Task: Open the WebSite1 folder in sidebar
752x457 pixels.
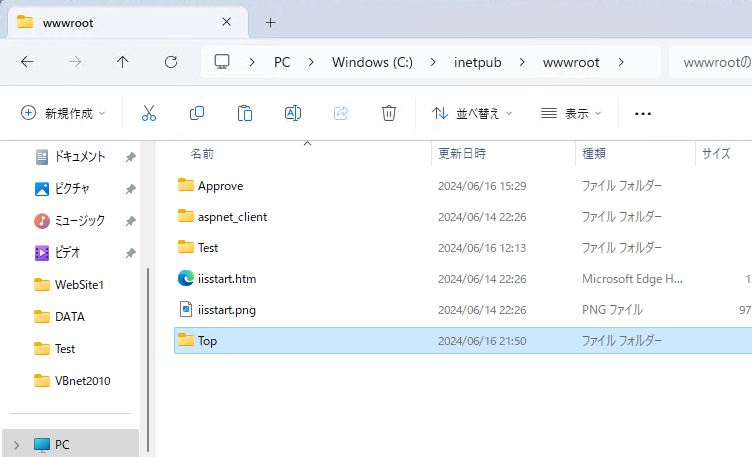Action: point(79,285)
